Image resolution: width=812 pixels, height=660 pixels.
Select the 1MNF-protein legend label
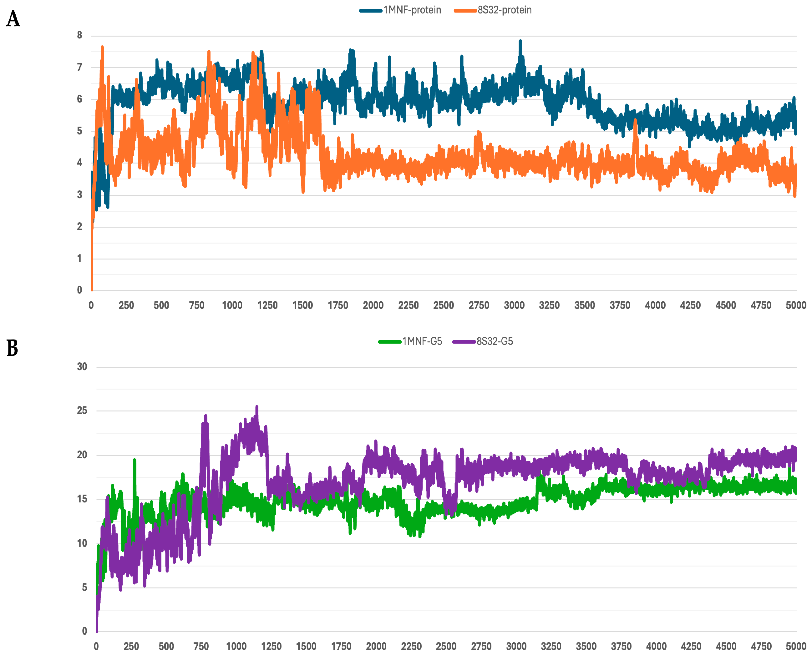pyautogui.click(x=412, y=10)
